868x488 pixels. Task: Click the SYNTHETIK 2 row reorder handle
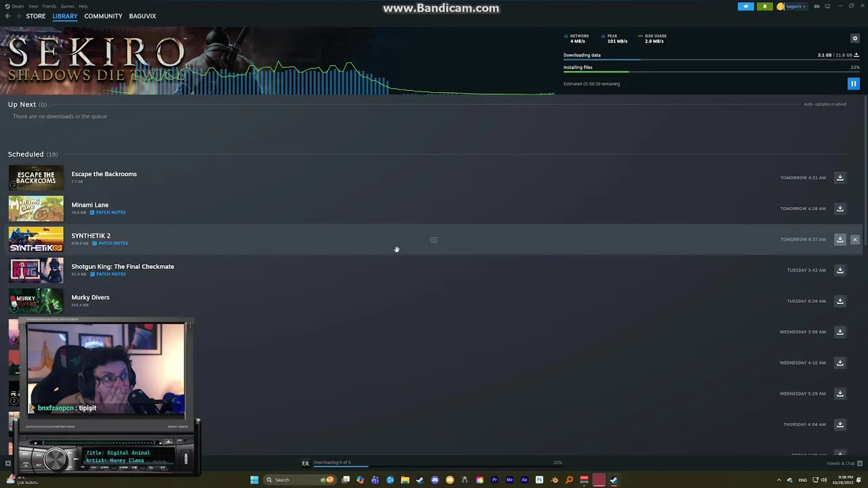coord(433,239)
